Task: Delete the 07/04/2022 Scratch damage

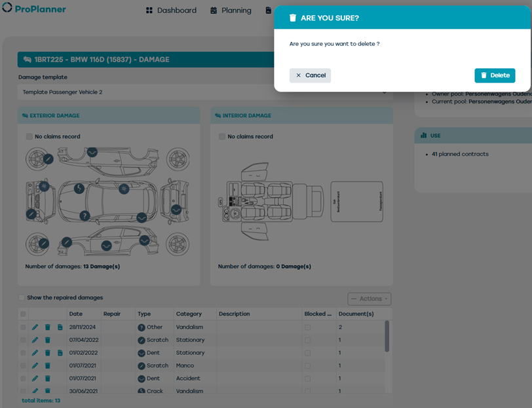Action: (x=47, y=340)
